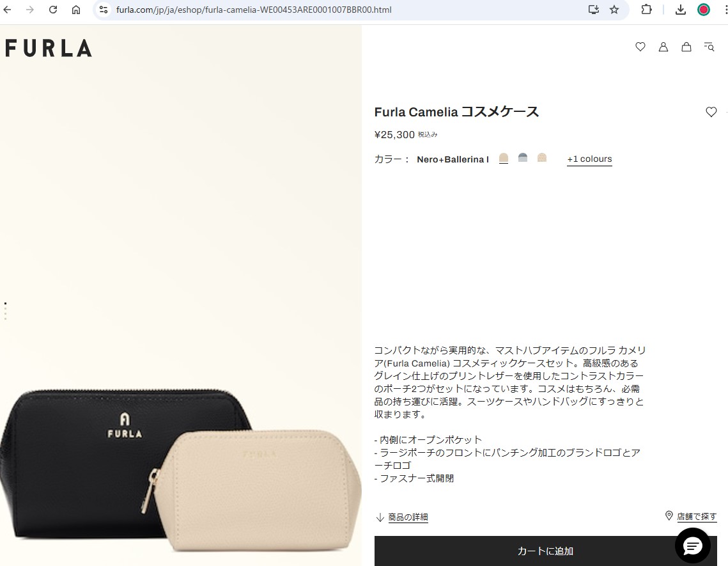The width and height of the screenshot is (728, 566).
Task: Select the grey-blue colour swatch
Action: pos(523,157)
